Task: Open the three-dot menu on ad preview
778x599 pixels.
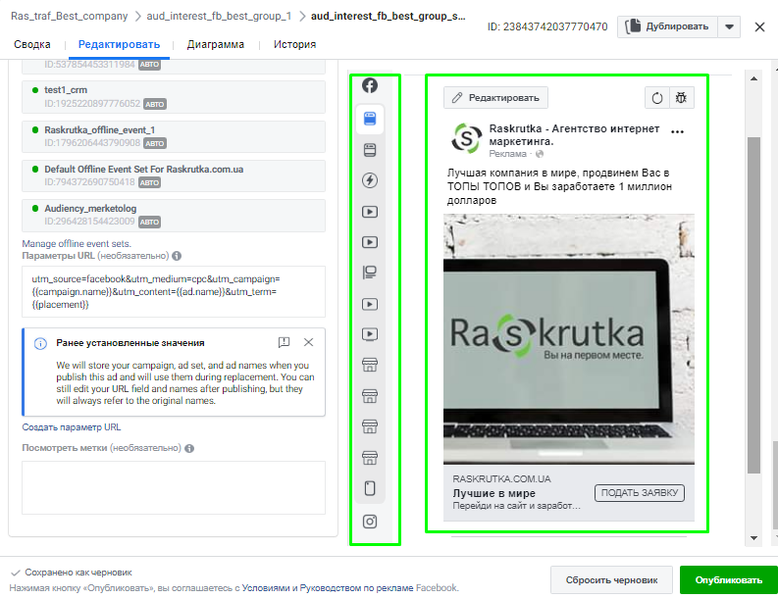Action: click(x=677, y=132)
